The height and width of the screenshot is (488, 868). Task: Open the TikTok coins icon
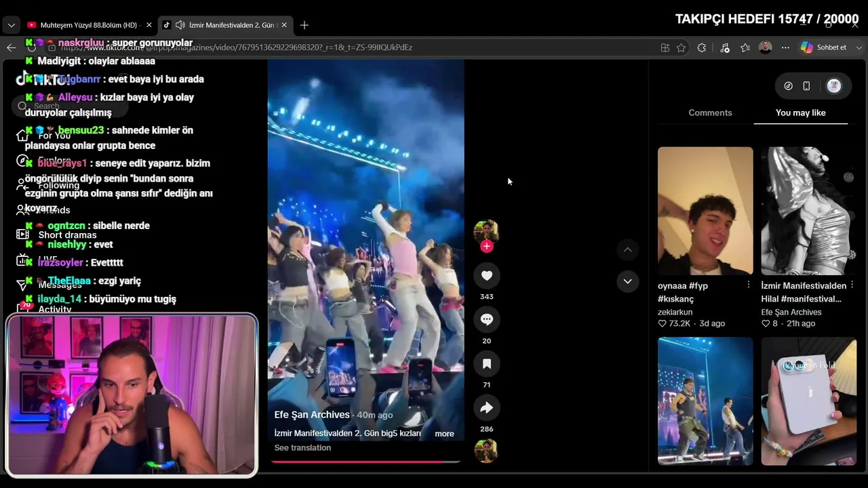pyautogui.click(x=789, y=86)
